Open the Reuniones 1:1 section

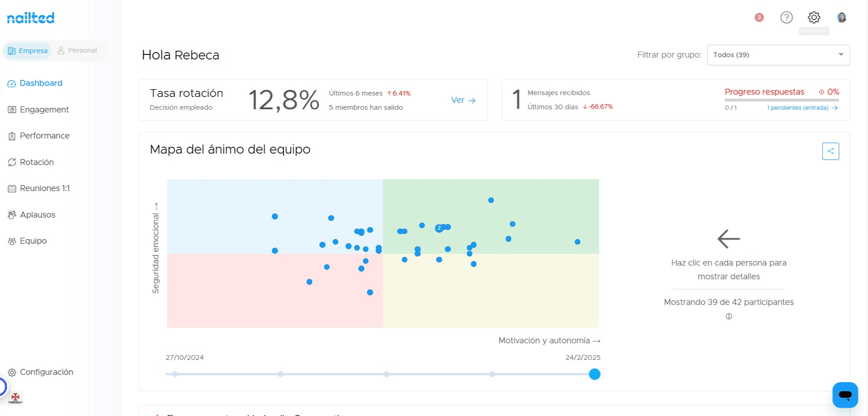pyautogui.click(x=44, y=188)
